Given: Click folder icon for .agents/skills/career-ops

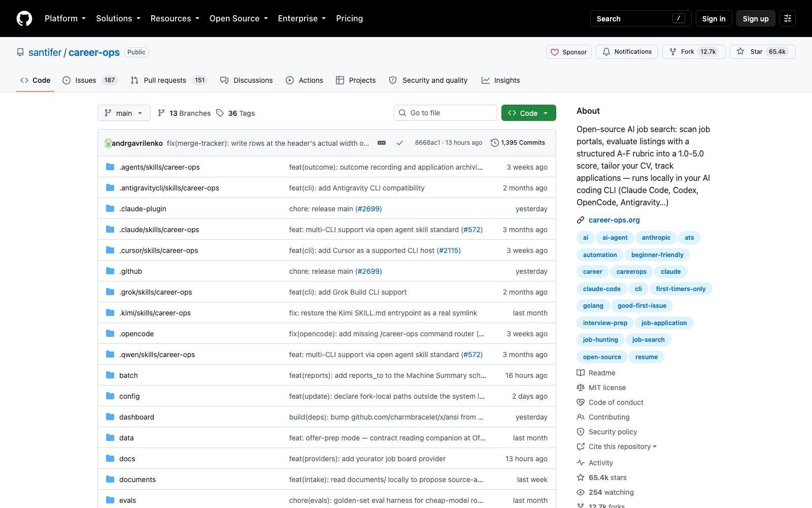Looking at the screenshot, I should (x=110, y=167).
